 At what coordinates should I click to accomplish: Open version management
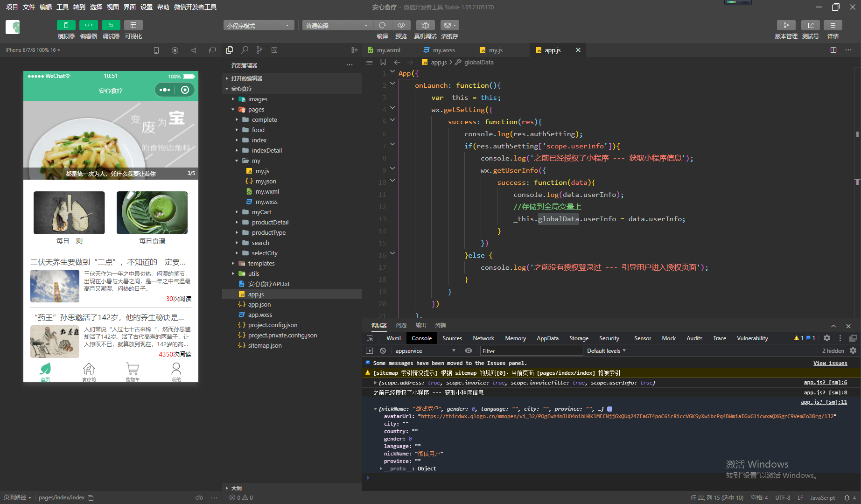[786, 25]
